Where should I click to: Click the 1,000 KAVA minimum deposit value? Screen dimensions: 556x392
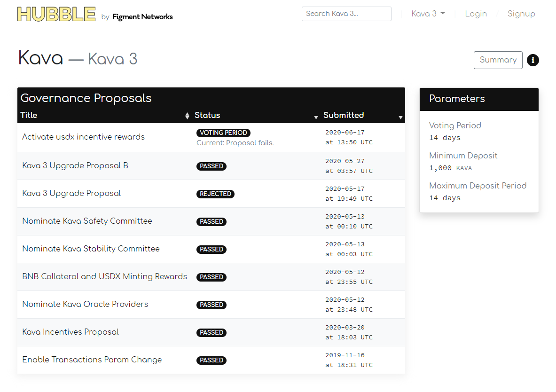450,168
